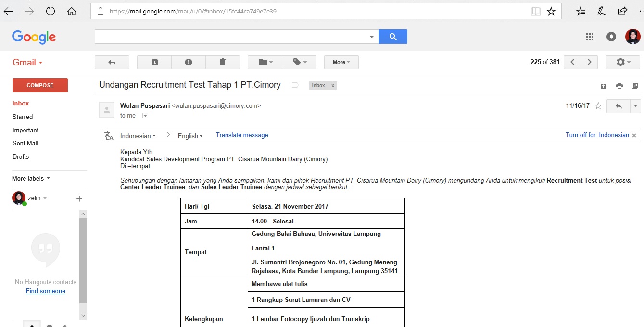Print the email with printer icon
This screenshot has width=644, height=327.
point(619,86)
